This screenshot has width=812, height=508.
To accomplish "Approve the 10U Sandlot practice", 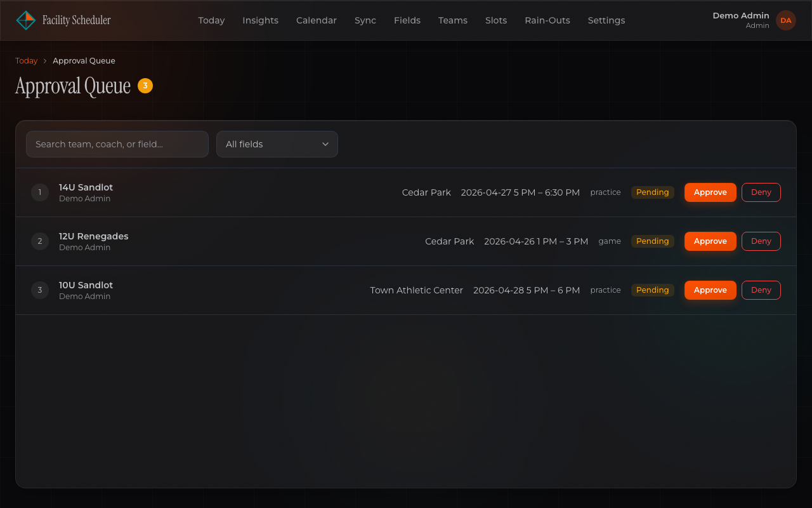I will click(x=710, y=290).
